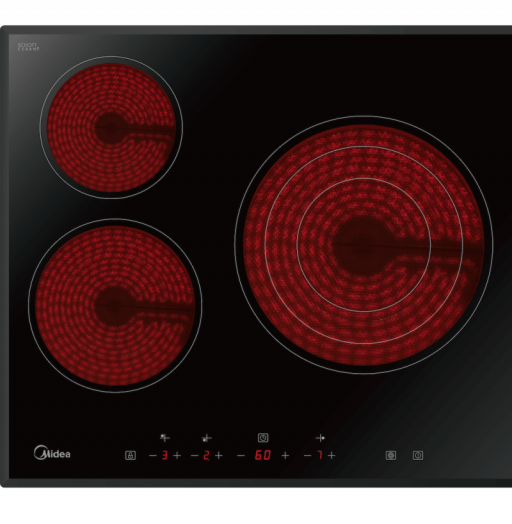Click the Midea brand logo
The image size is (512, 524).
pos(52,452)
